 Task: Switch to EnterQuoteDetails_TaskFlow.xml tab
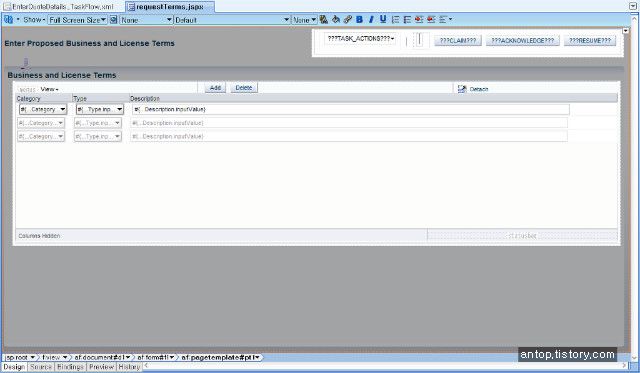point(58,7)
